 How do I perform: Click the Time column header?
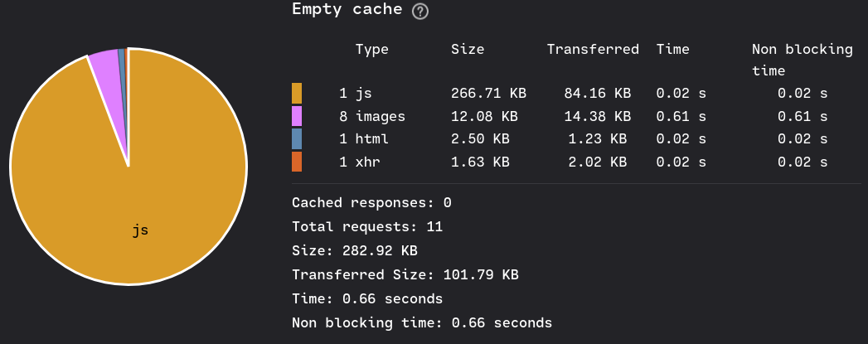point(673,49)
